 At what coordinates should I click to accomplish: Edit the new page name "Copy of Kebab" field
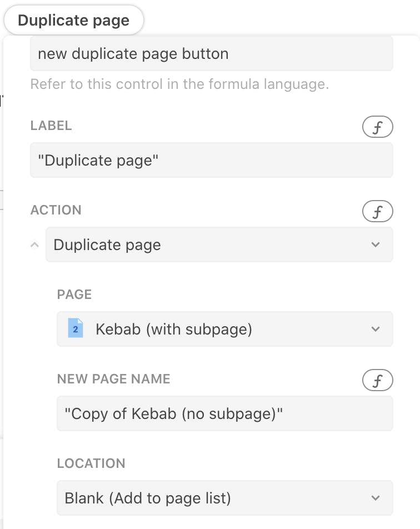[x=225, y=413]
